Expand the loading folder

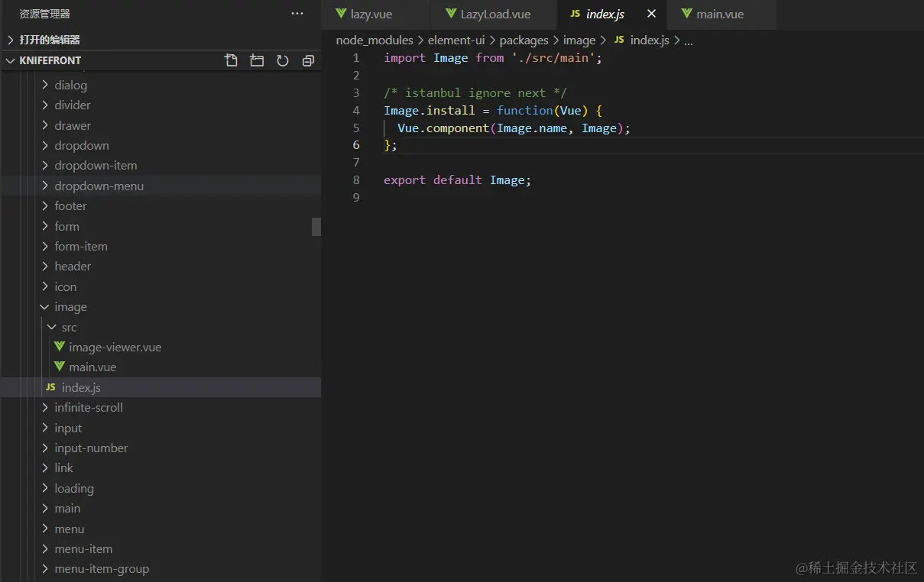coord(160,488)
